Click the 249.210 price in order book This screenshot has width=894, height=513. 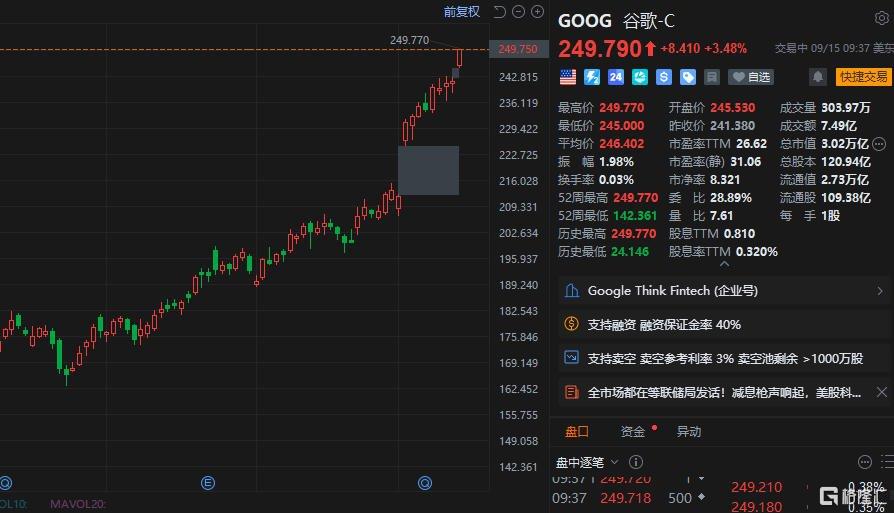click(x=757, y=487)
